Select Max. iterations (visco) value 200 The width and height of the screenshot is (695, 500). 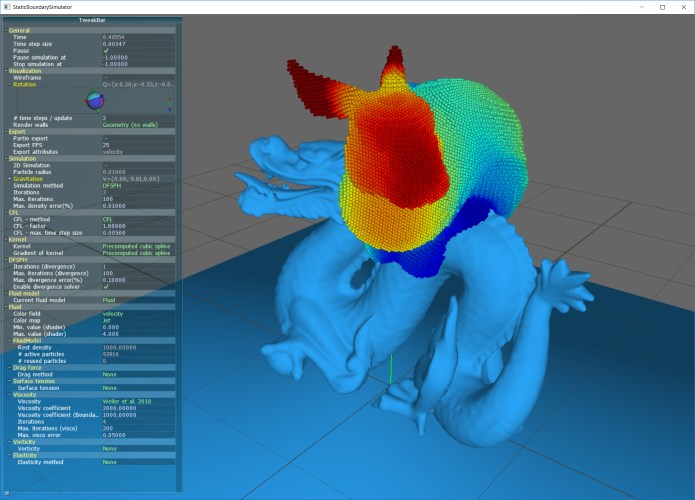point(139,429)
